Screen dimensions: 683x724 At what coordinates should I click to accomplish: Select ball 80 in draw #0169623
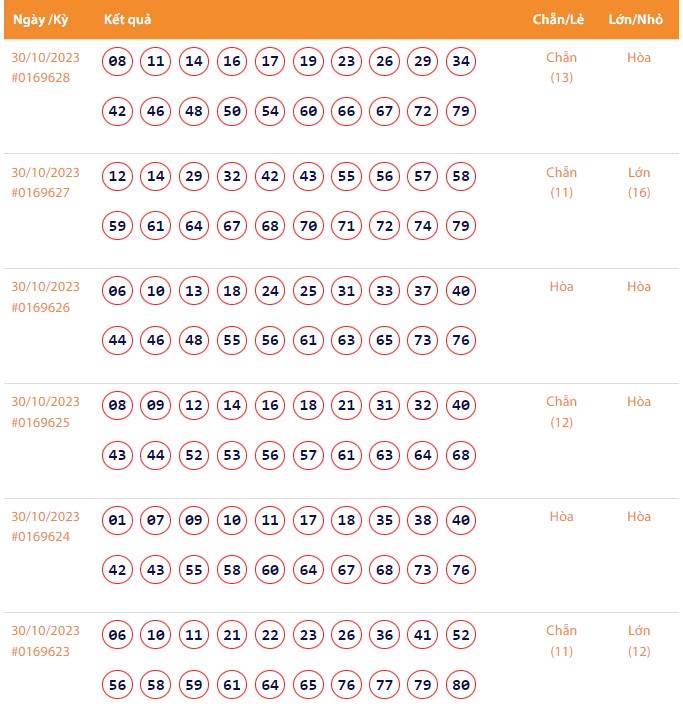point(461,685)
